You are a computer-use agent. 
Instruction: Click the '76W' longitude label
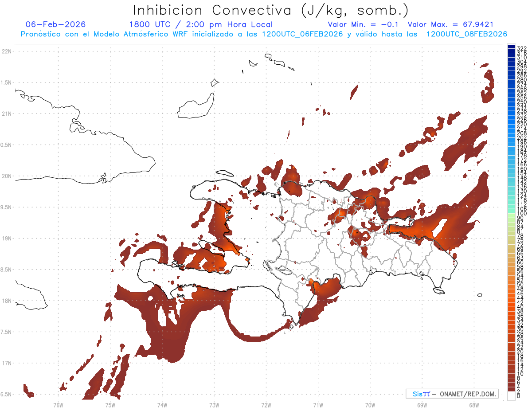click(58, 404)
